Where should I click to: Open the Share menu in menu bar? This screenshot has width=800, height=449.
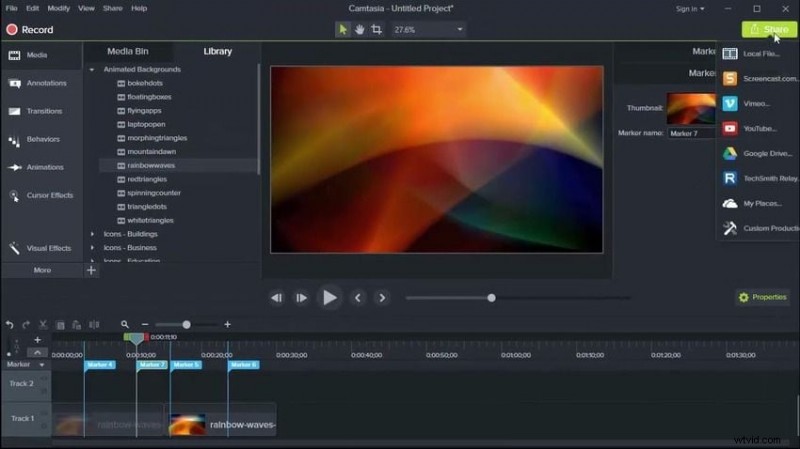[112, 8]
